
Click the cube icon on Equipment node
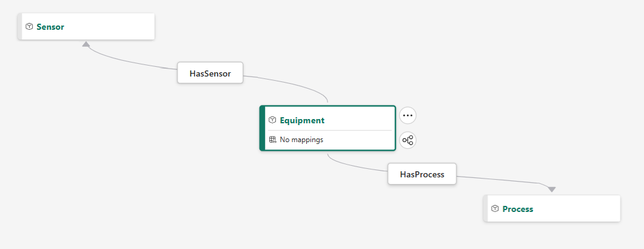point(272,120)
